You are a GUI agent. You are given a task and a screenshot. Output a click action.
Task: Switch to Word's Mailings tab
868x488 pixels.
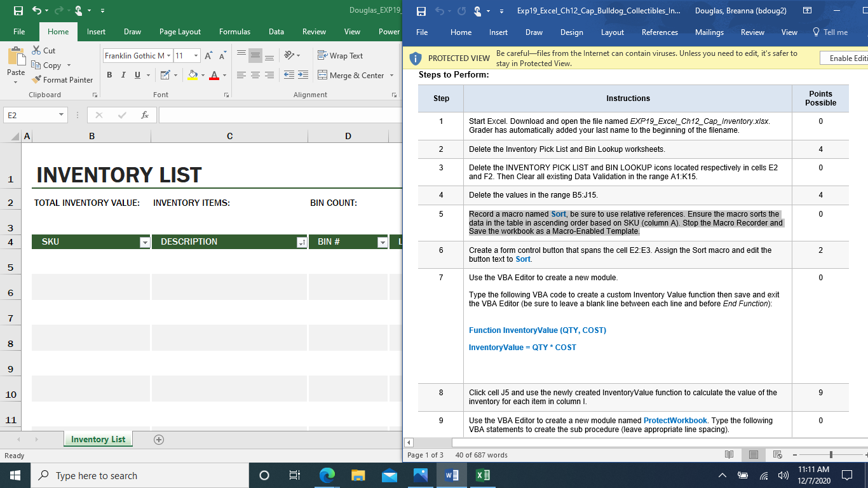click(x=709, y=32)
